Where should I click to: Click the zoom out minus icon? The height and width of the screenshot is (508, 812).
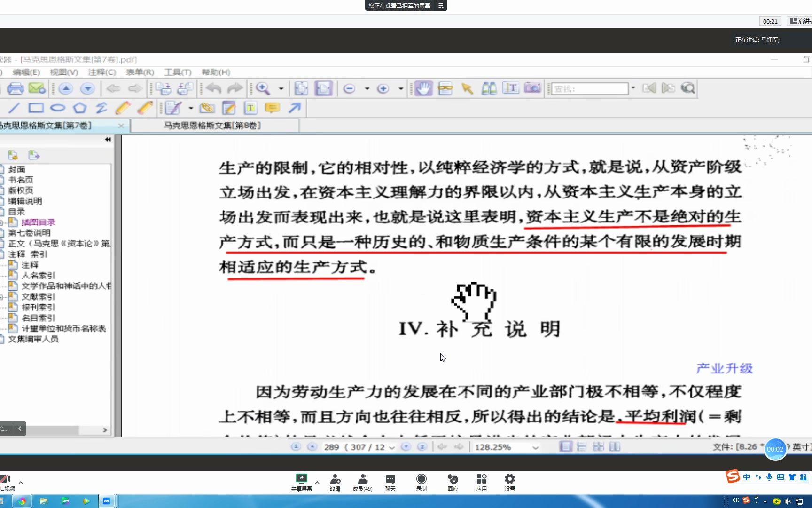coord(349,88)
